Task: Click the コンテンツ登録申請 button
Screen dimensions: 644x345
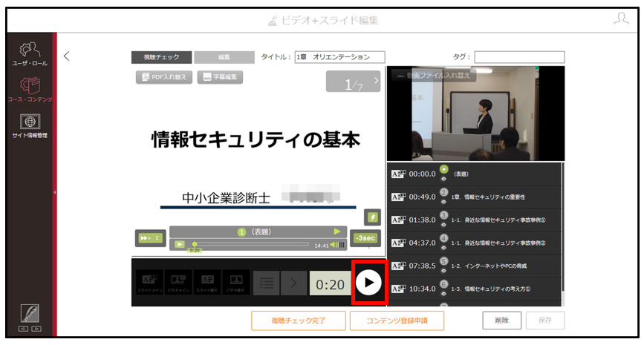Action: coord(397,321)
